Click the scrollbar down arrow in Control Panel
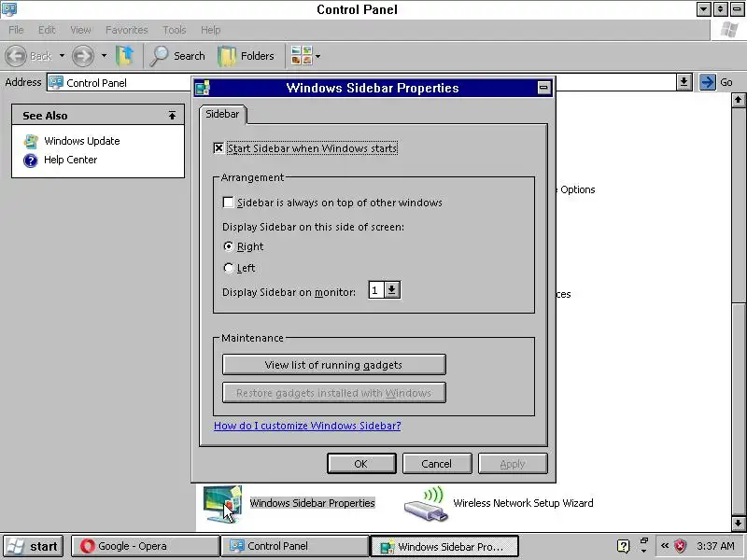 pos(739,523)
